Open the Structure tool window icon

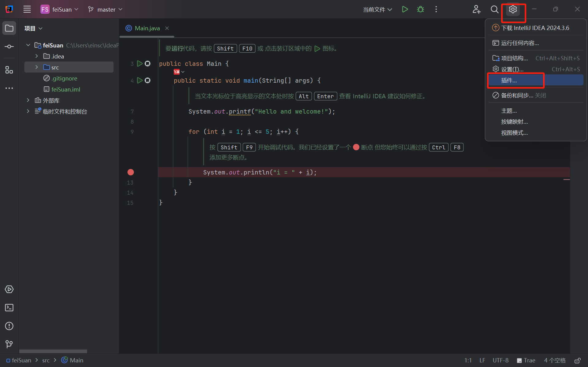(9, 70)
